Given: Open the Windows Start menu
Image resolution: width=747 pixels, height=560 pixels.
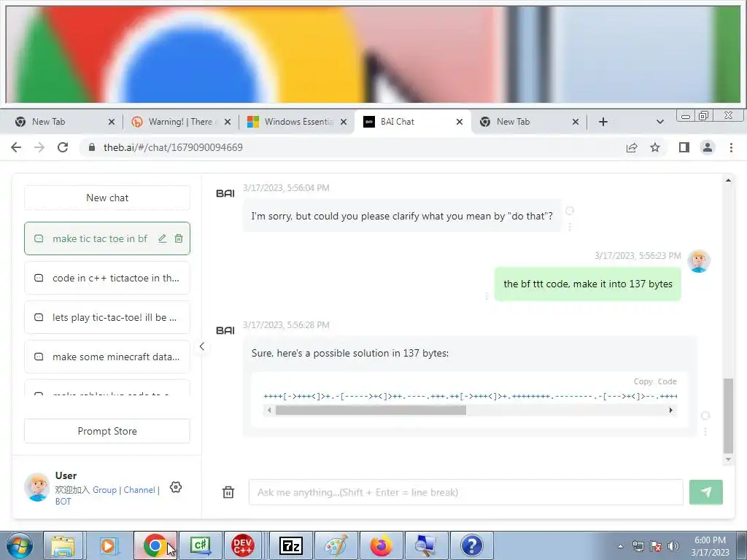Looking at the screenshot, I should coord(19,545).
